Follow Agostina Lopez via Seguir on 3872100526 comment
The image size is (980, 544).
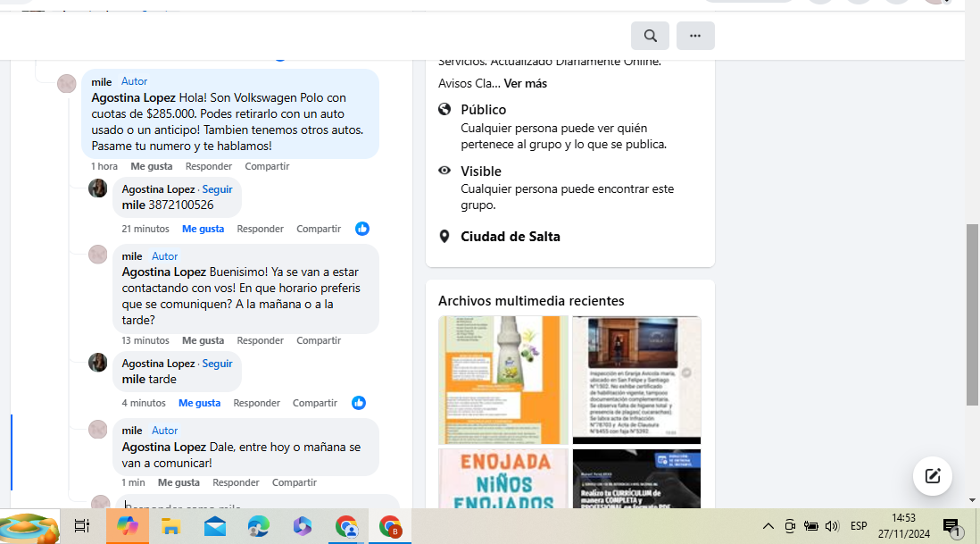pyautogui.click(x=217, y=188)
